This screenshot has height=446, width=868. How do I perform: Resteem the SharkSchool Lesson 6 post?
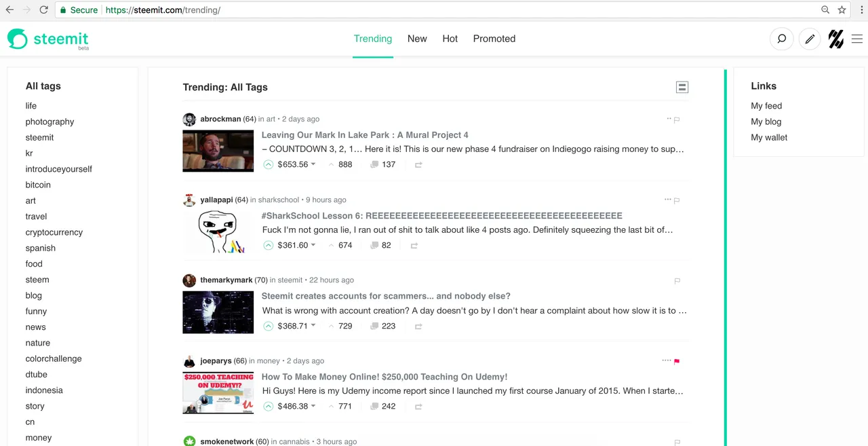click(414, 246)
